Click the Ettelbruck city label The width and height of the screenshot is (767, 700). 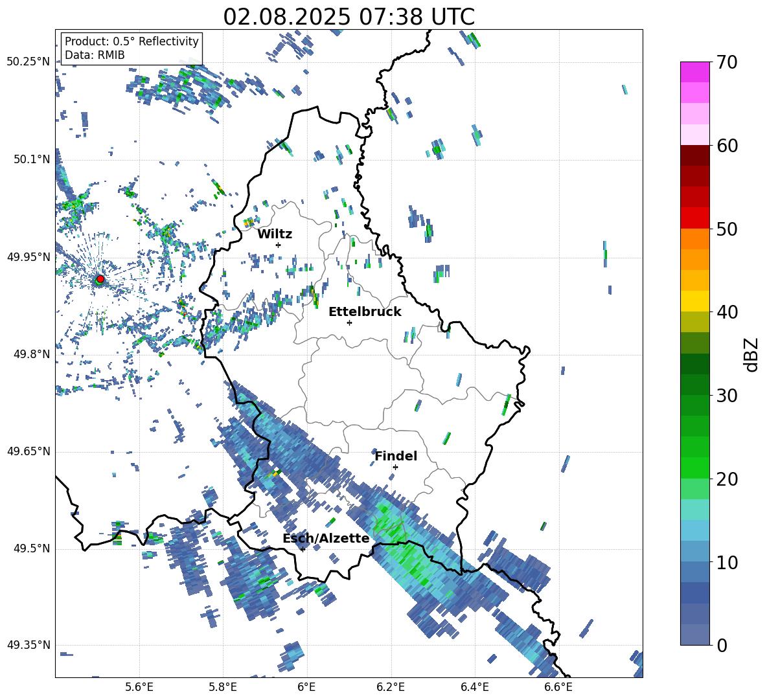365,312
